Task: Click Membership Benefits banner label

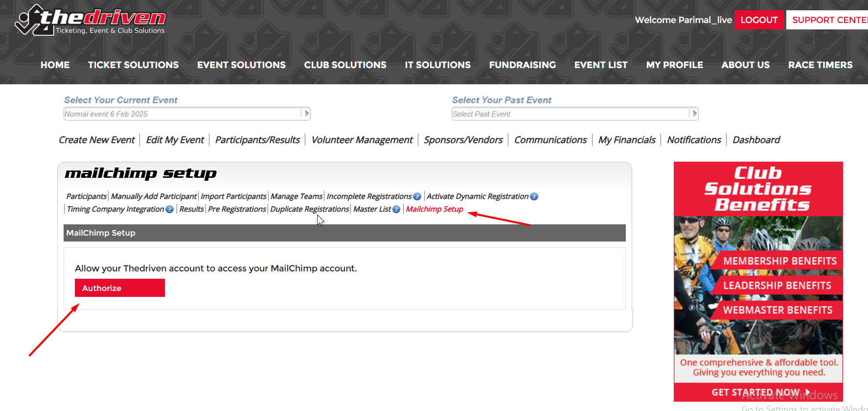Action: pyautogui.click(x=780, y=261)
